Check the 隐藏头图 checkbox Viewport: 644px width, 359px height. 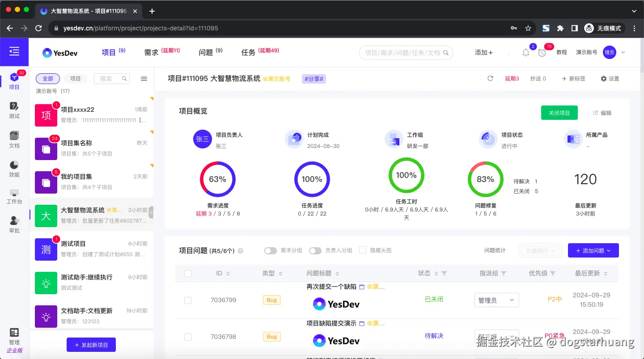point(363,250)
